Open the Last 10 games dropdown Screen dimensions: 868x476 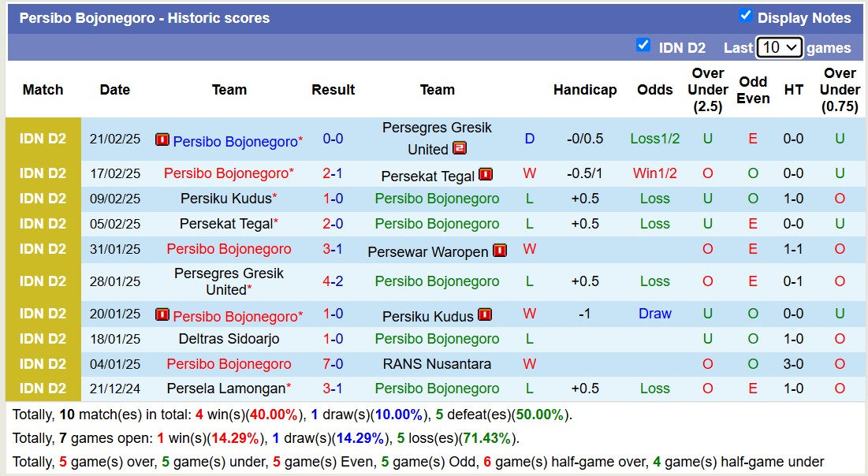[779, 47]
